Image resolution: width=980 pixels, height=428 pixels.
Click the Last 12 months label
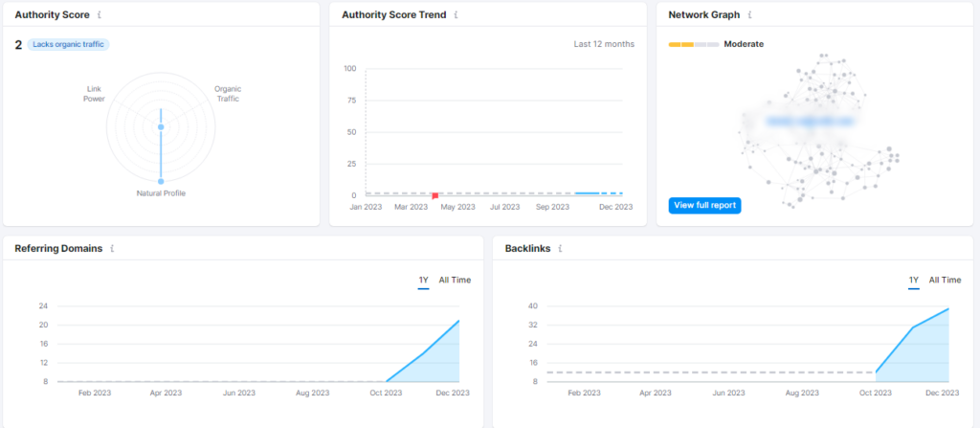pos(604,44)
